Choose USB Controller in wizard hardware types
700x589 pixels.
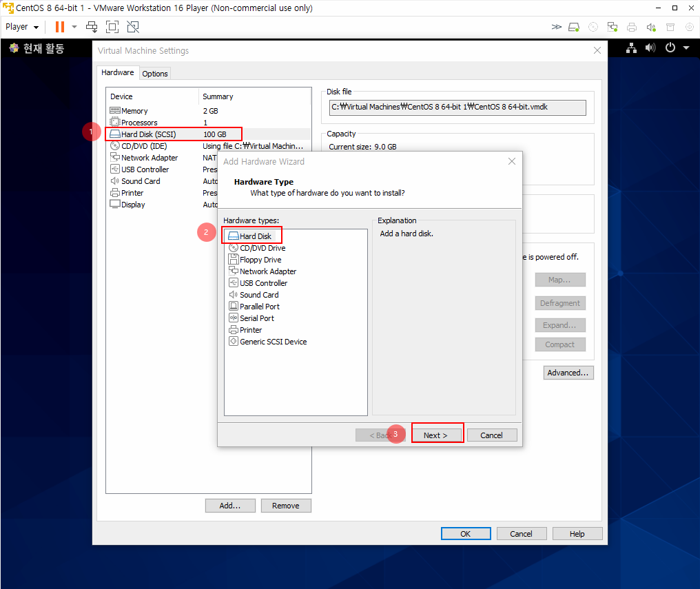click(x=258, y=283)
